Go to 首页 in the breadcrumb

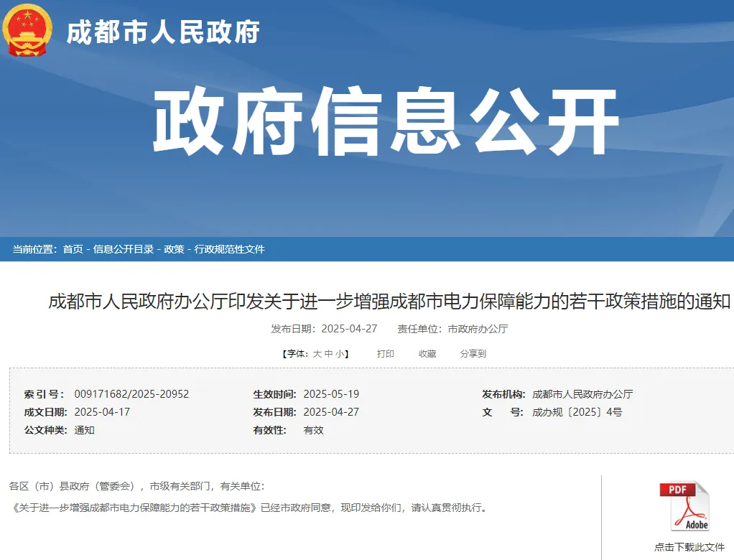tap(73, 249)
